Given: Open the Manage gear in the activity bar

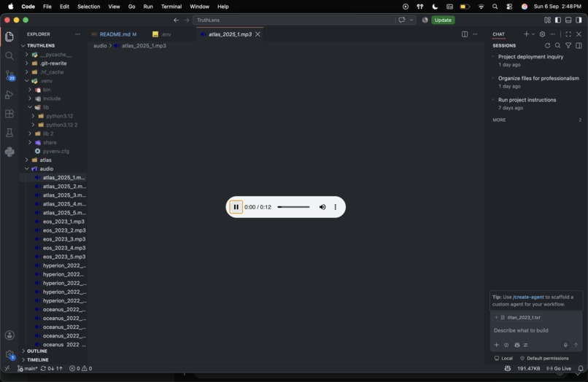Looking at the screenshot, I should coord(9,354).
